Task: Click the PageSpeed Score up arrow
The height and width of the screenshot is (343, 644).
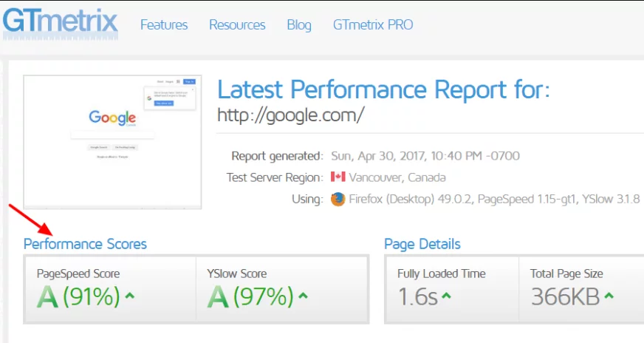Action: 130,295
